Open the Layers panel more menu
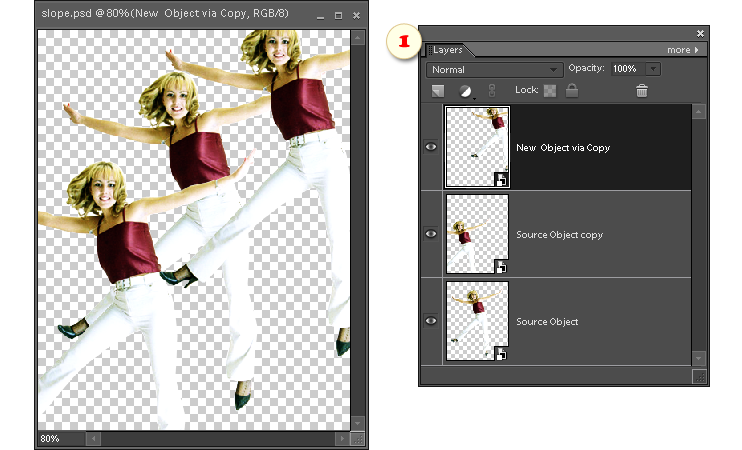 tap(682, 50)
